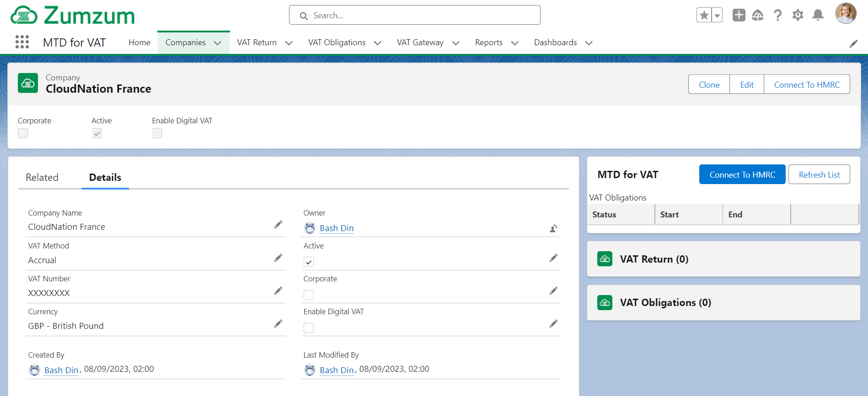Toggle the Corporate checkbox in the highlights panel

click(23, 133)
